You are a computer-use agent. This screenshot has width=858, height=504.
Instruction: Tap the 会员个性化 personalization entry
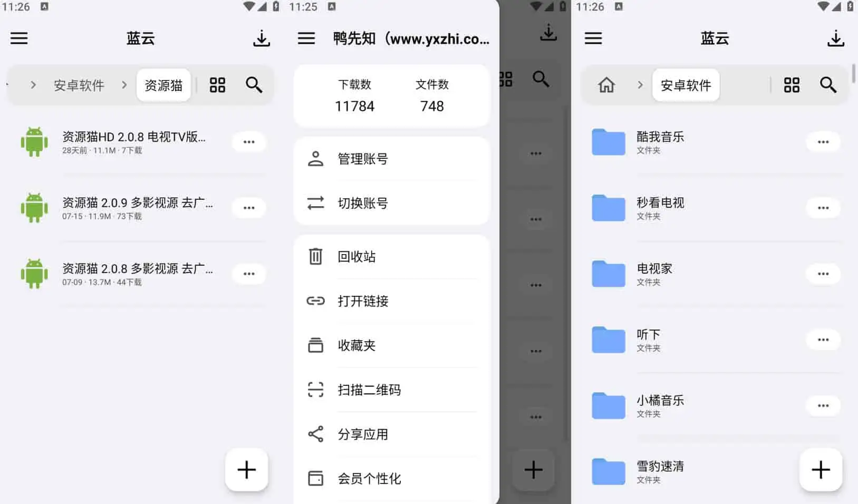pyautogui.click(x=370, y=478)
